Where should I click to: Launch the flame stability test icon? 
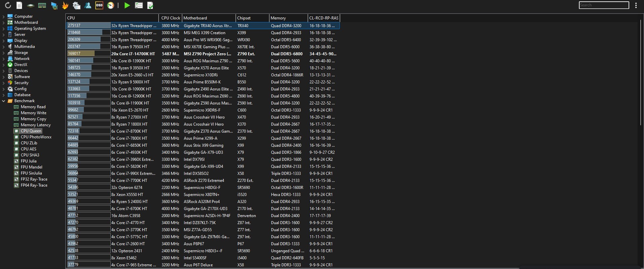click(65, 5)
